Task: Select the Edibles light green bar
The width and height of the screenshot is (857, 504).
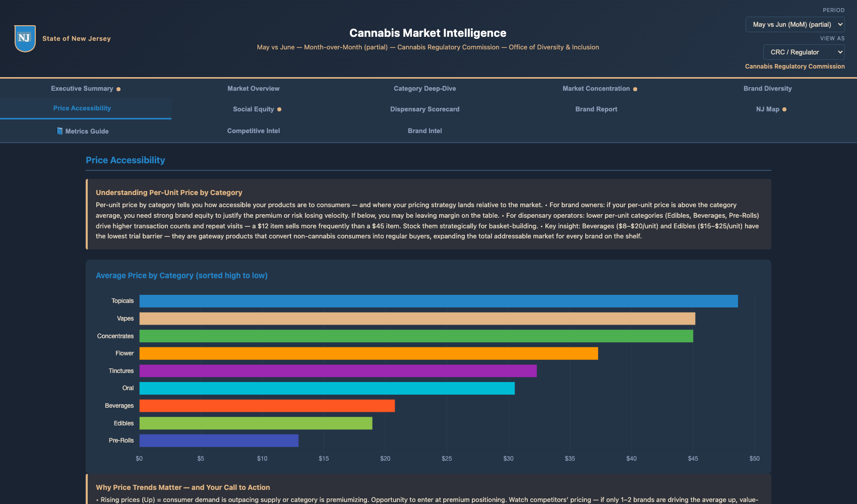Action: tap(256, 423)
